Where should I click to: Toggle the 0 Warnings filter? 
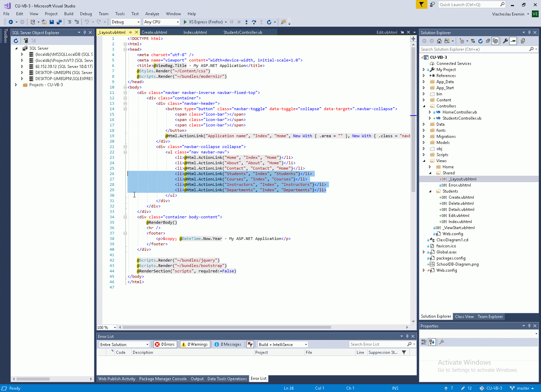(x=195, y=344)
